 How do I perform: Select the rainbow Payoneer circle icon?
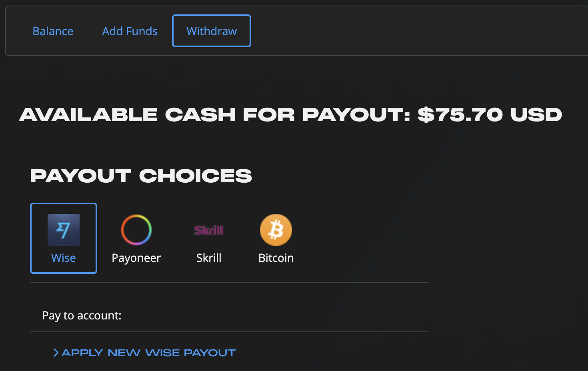136,229
